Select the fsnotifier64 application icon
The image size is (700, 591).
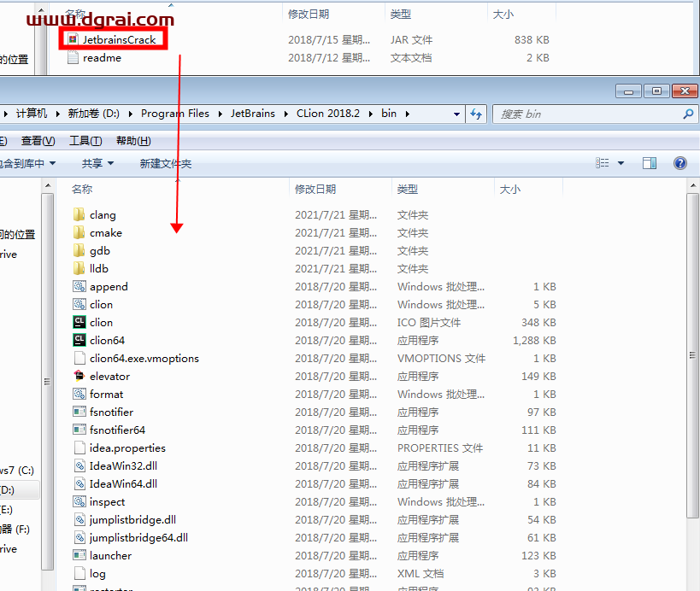(x=79, y=430)
